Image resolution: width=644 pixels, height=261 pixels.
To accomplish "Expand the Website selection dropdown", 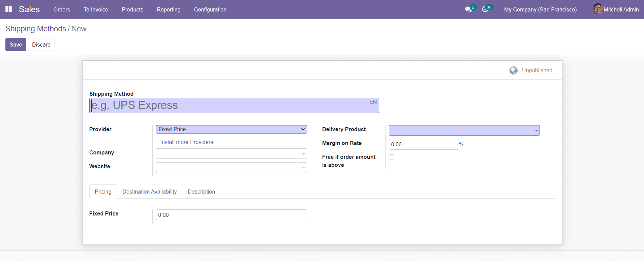I will [231, 168].
